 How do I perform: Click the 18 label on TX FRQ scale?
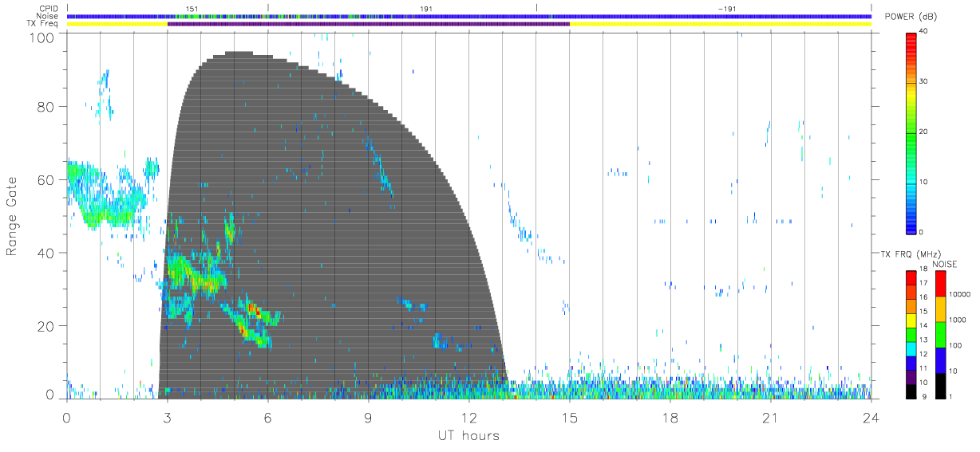click(x=923, y=269)
